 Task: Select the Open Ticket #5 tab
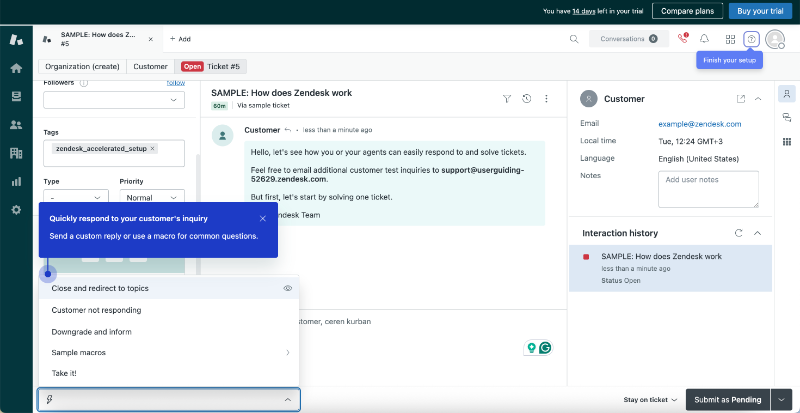point(211,66)
